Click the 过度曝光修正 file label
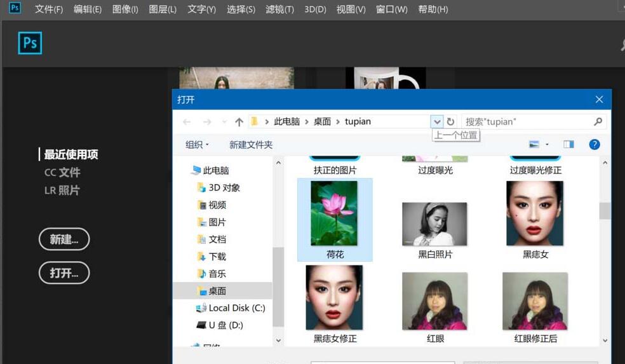The height and width of the screenshot is (364, 625). 535,170
